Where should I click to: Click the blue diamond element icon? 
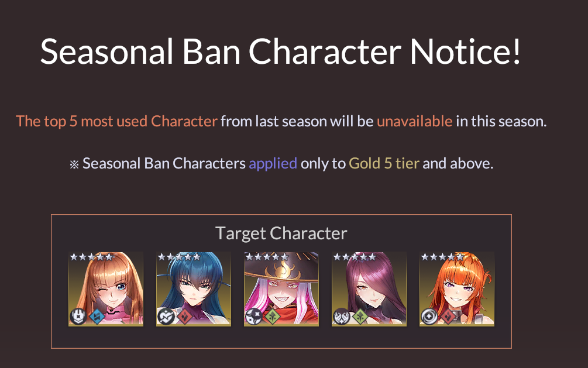[97, 317]
